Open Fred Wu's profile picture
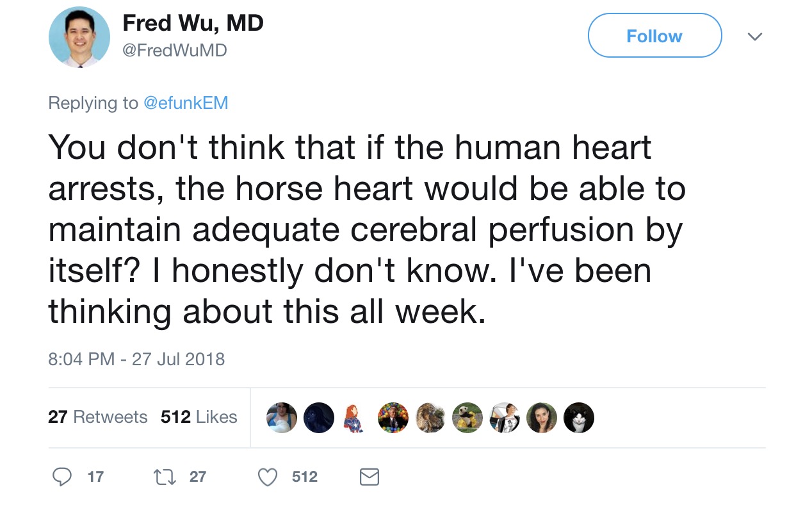812x519 pixels. click(x=79, y=37)
